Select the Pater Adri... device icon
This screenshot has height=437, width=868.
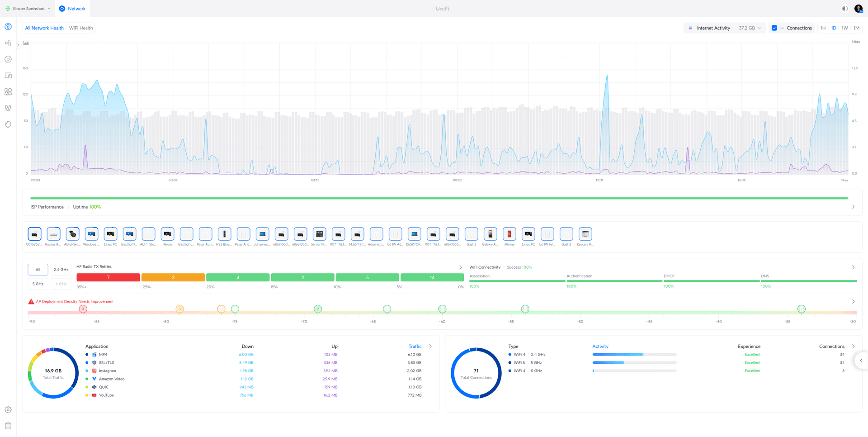pos(205,234)
